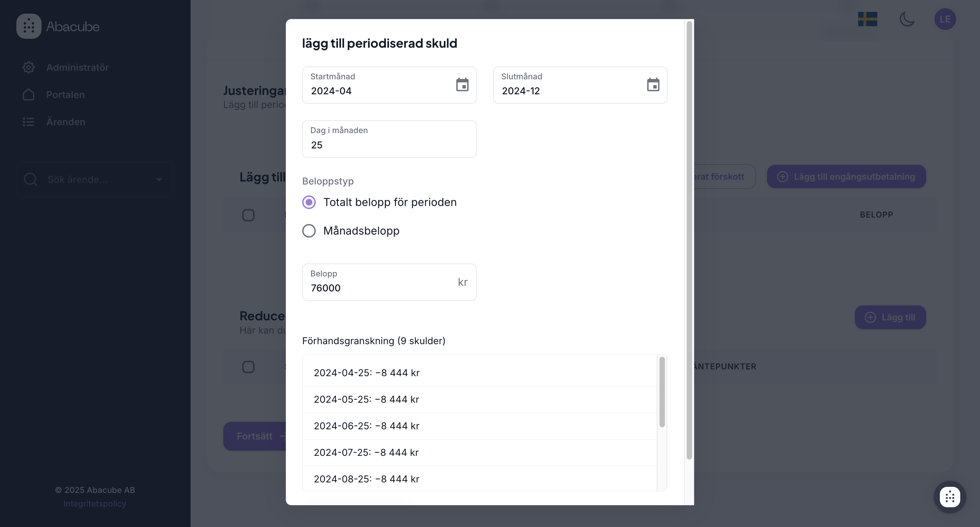The image size is (980, 527).
Task: Click the preview list scrollbar
Action: pos(662,392)
